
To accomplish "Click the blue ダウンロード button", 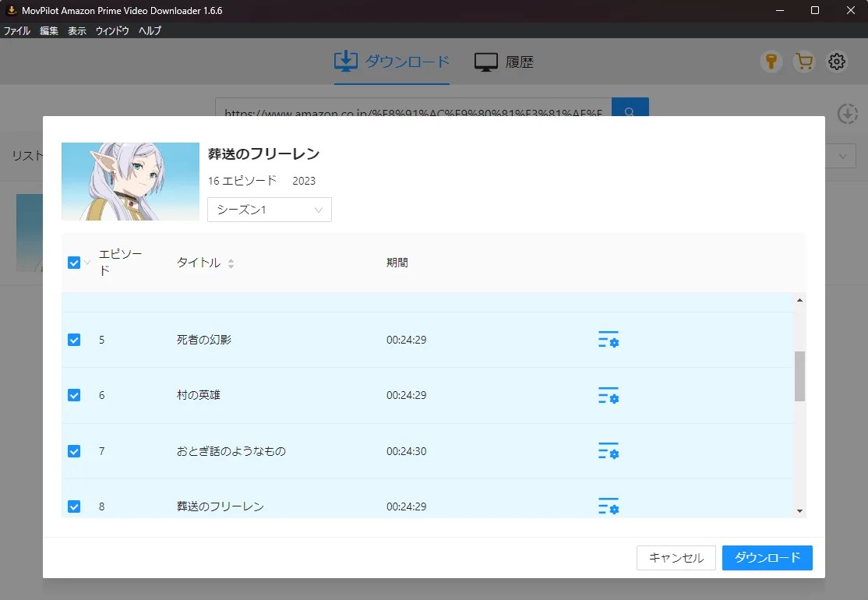I will (x=767, y=558).
